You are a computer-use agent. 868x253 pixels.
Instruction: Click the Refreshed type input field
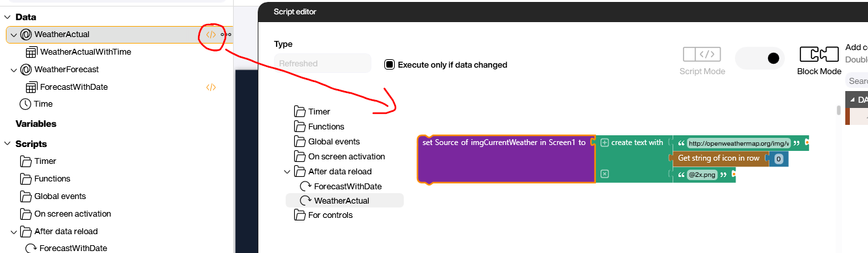(x=323, y=64)
